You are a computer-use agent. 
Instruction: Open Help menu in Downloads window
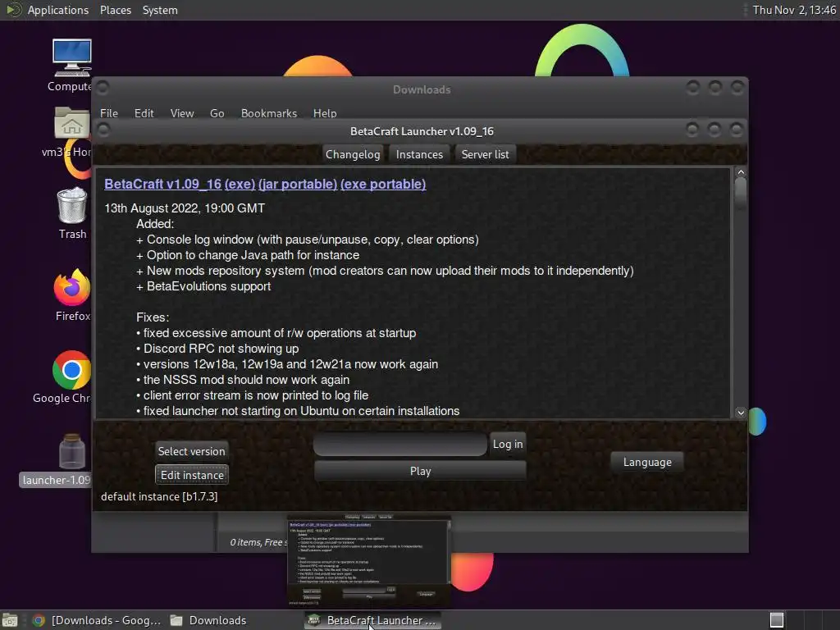click(x=325, y=113)
